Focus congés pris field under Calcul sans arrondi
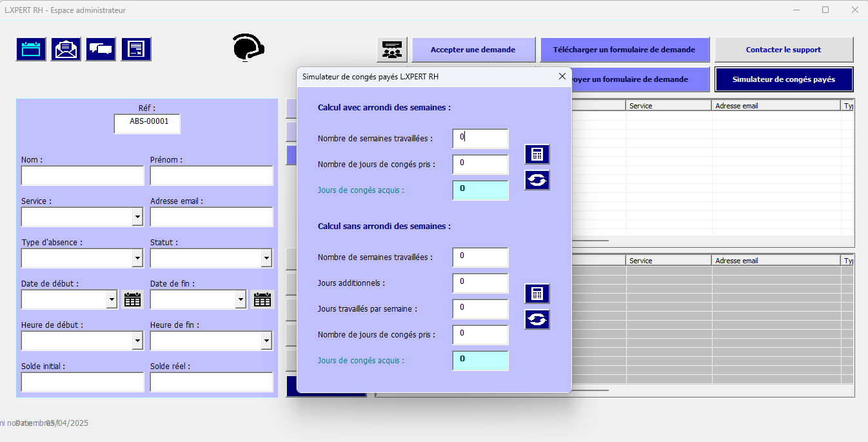The image size is (868, 442). point(480,335)
